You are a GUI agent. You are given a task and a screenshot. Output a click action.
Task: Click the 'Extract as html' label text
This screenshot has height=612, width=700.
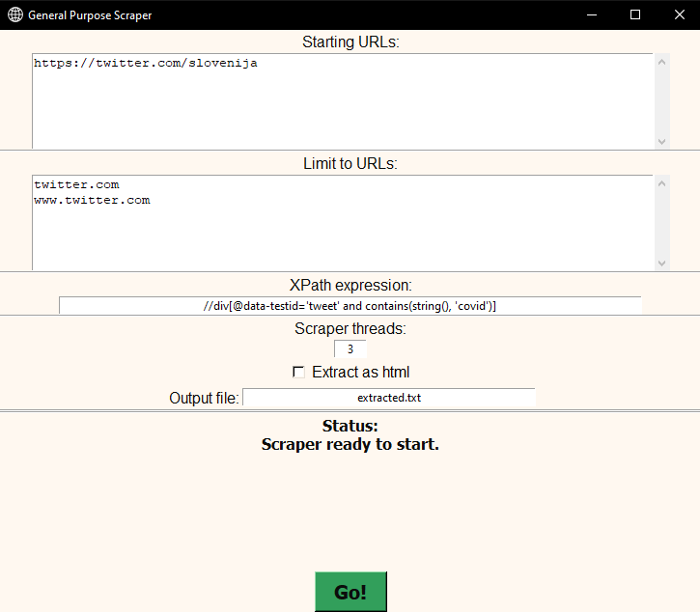[x=367, y=373]
